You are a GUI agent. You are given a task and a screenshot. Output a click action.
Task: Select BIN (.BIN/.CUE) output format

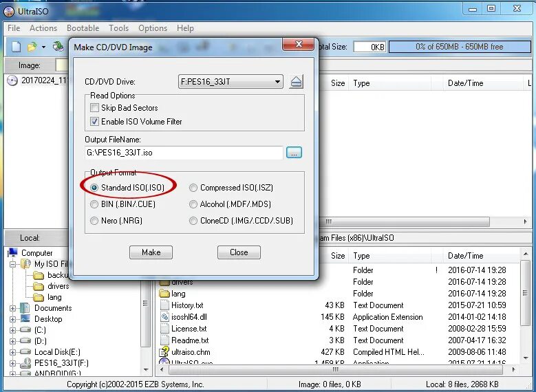click(x=94, y=204)
